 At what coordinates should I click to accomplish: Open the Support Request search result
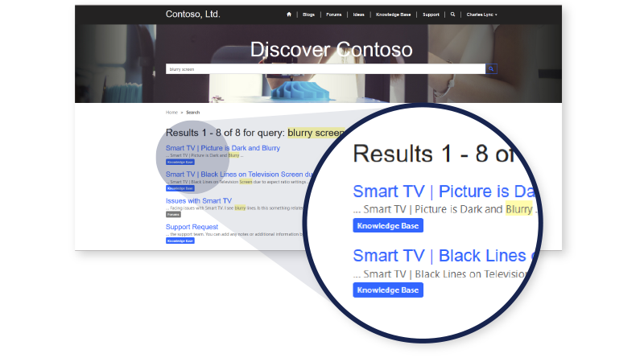coord(192,227)
